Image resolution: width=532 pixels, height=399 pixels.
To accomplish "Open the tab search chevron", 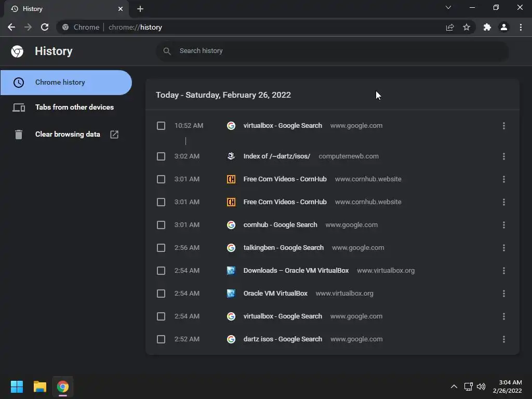I will point(448,7).
